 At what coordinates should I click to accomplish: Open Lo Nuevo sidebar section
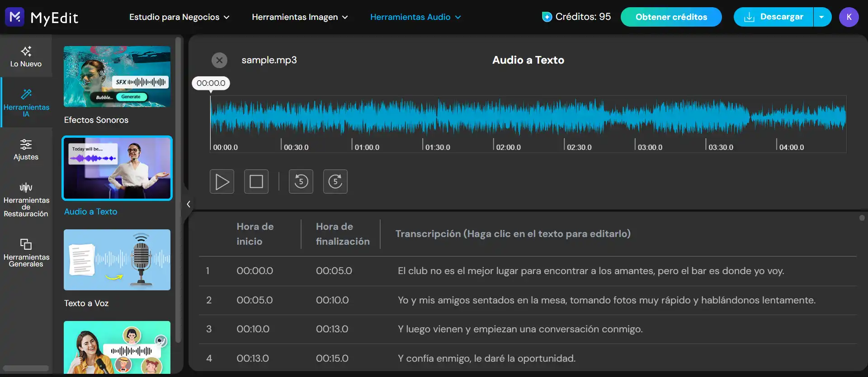click(26, 57)
